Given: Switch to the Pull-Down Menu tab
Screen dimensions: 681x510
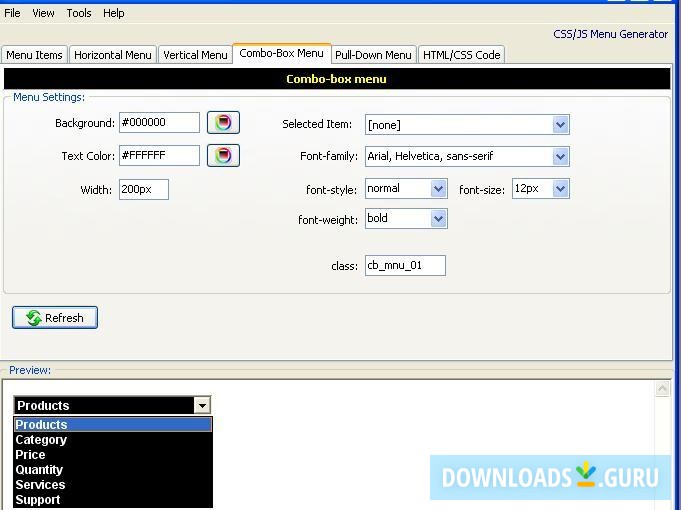Looking at the screenshot, I should [x=374, y=55].
